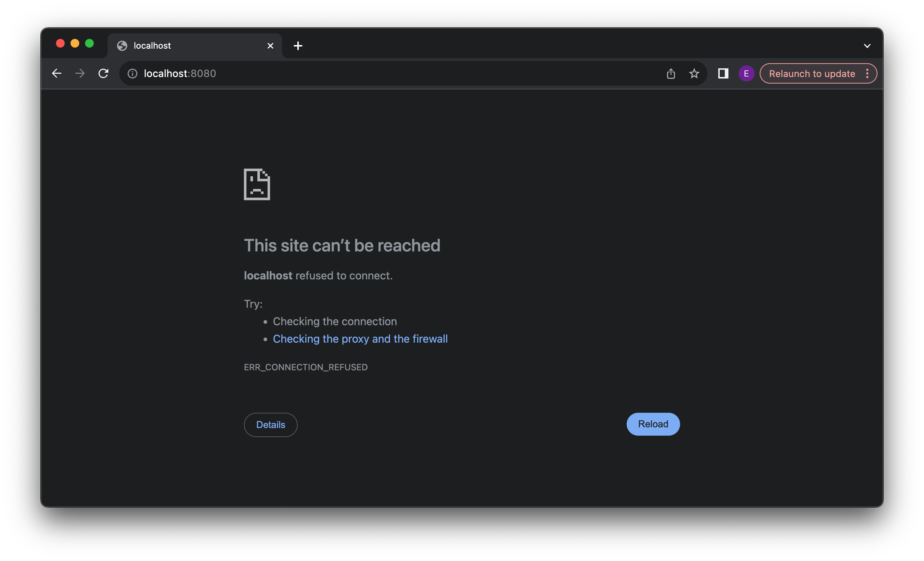
Task: Open the Chrome profile avatar menu
Action: click(747, 73)
